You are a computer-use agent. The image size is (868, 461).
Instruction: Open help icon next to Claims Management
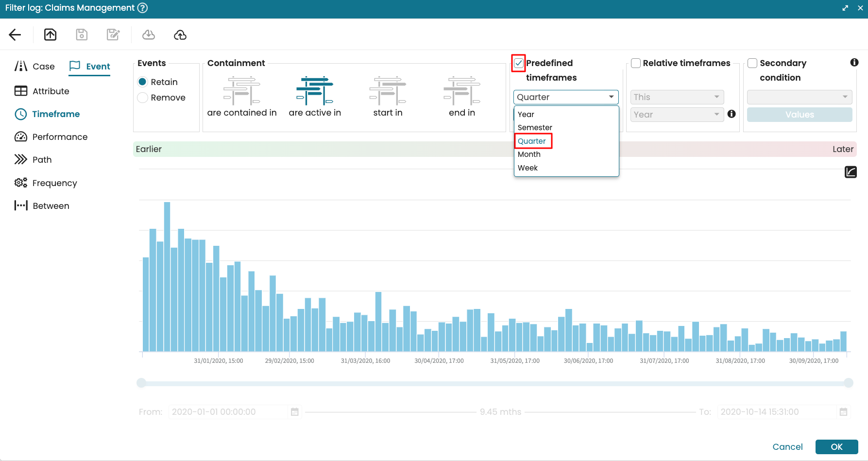point(142,8)
